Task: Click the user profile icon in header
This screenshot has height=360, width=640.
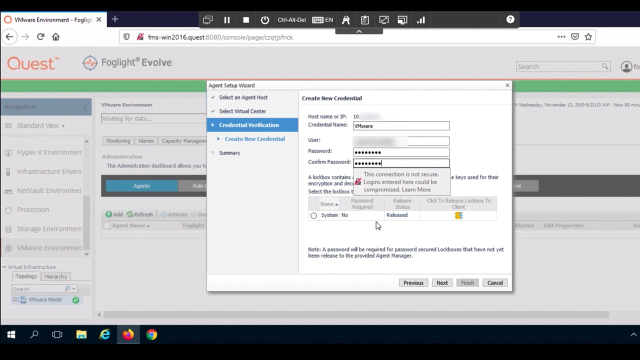Action: pos(626,67)
